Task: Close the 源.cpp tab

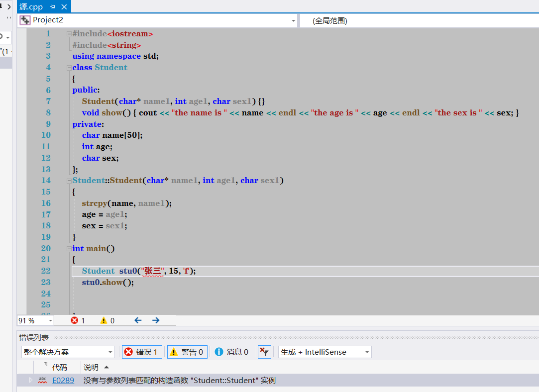Action: [x=64, y=7]
